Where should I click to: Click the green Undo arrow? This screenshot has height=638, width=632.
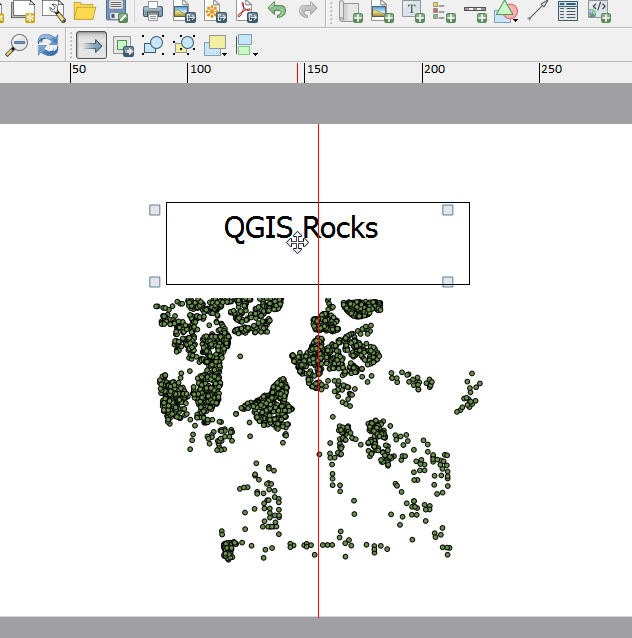coord(277,12)
